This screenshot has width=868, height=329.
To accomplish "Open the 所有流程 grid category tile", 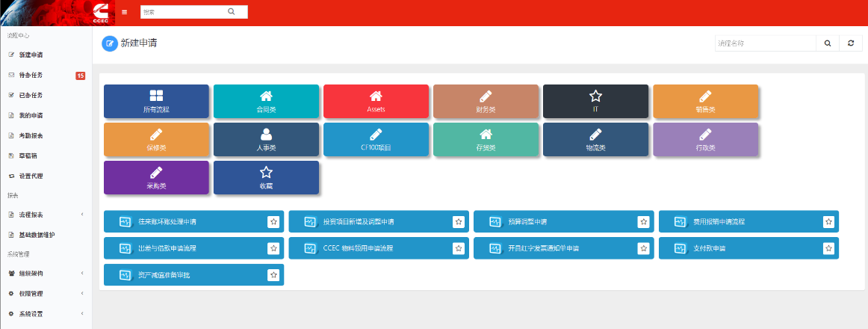I will [156, 102].
